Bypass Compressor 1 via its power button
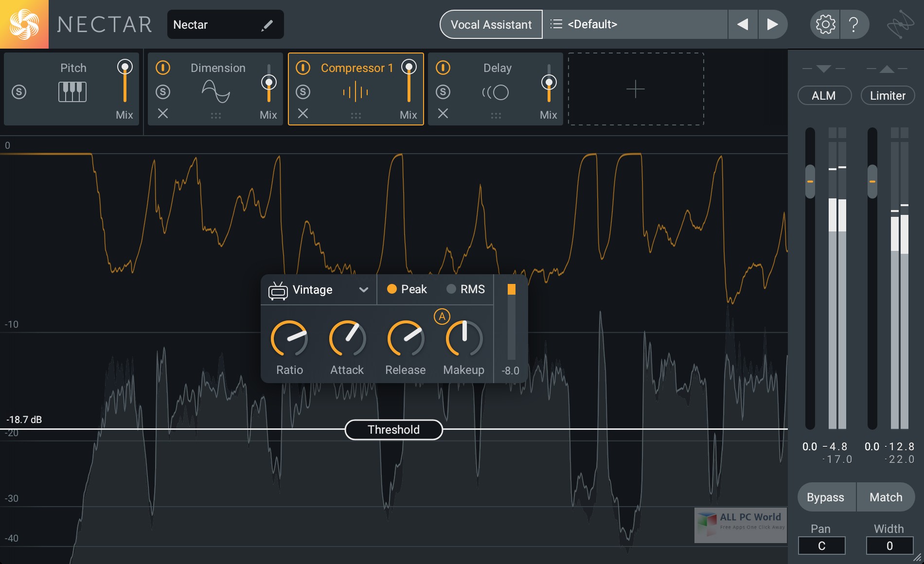Image resolution: width=924 pixels, height=564 pixels. pos(303,67)
